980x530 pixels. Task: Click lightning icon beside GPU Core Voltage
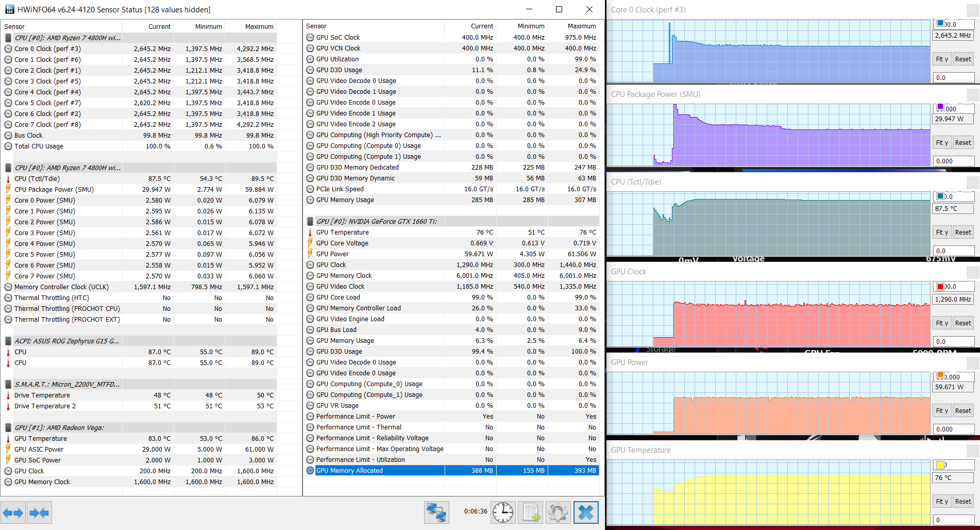310,243
